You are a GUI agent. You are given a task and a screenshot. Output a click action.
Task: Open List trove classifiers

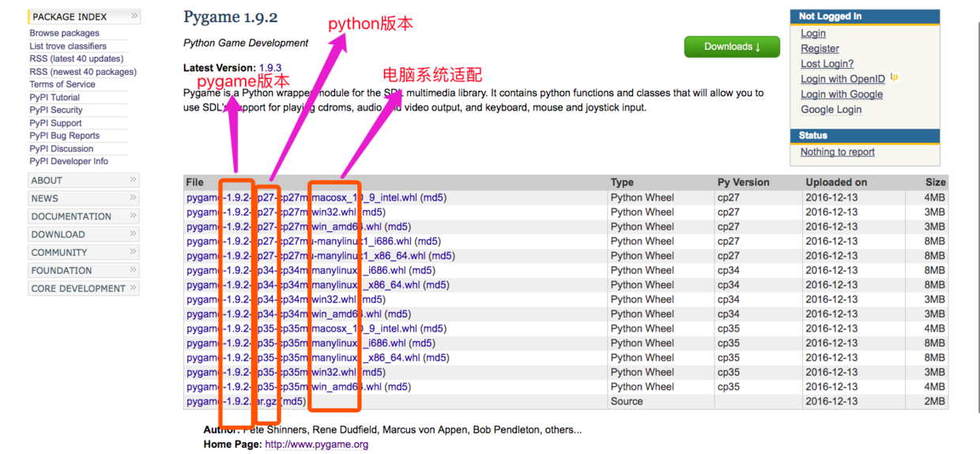(68, 46)
